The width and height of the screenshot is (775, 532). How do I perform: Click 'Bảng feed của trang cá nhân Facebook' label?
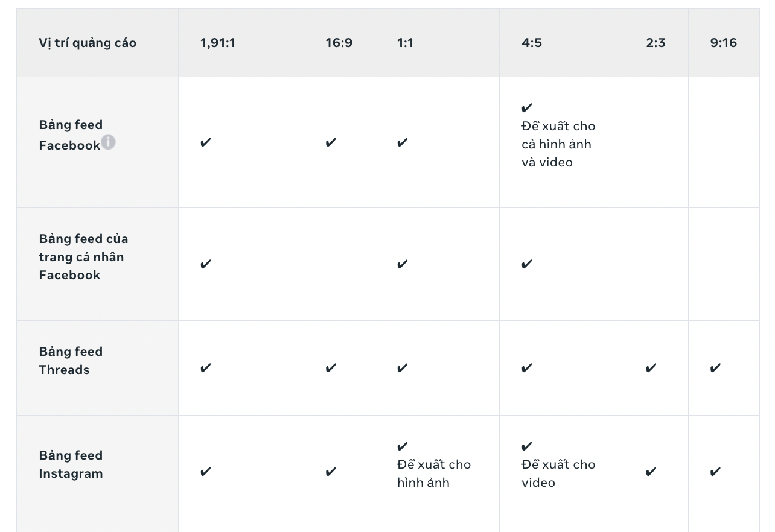click(83, 257)
